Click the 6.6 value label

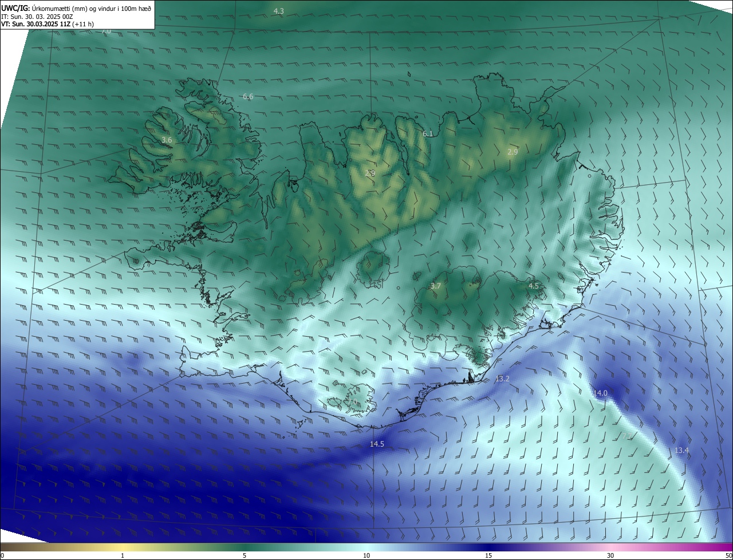coord(248,97)
